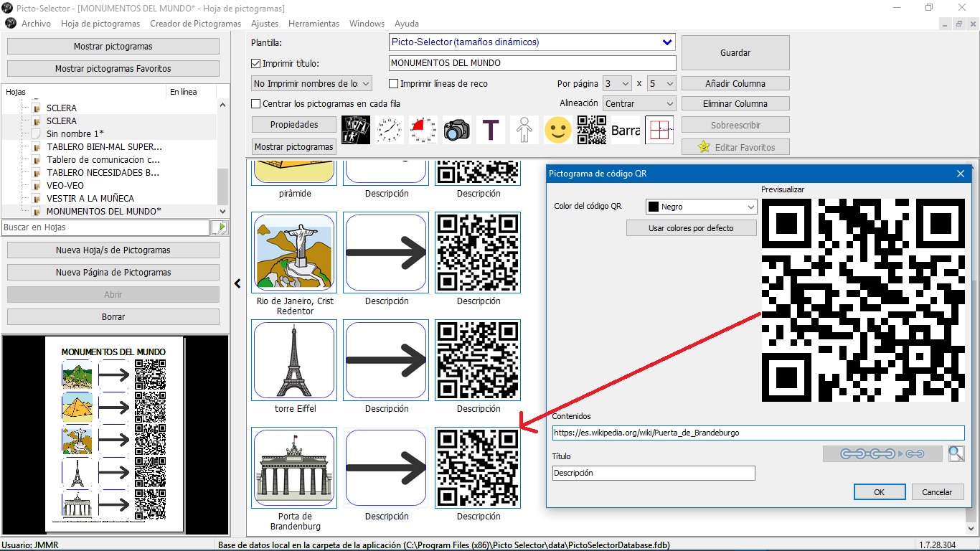Toggle the Imprimir título checkbox
The image size is (980, 551).
click(x=256, y=63)
